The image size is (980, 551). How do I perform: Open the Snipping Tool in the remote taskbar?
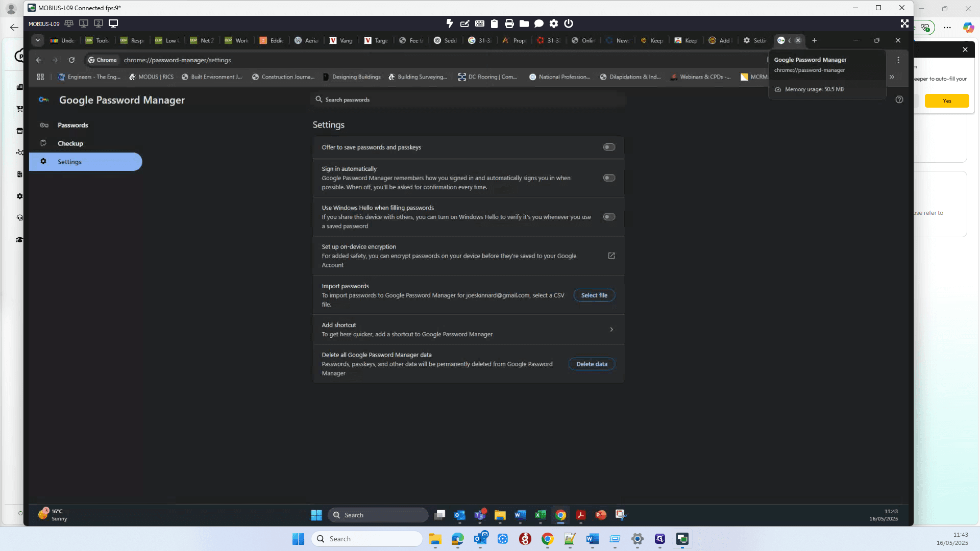[x=621, y=515]
